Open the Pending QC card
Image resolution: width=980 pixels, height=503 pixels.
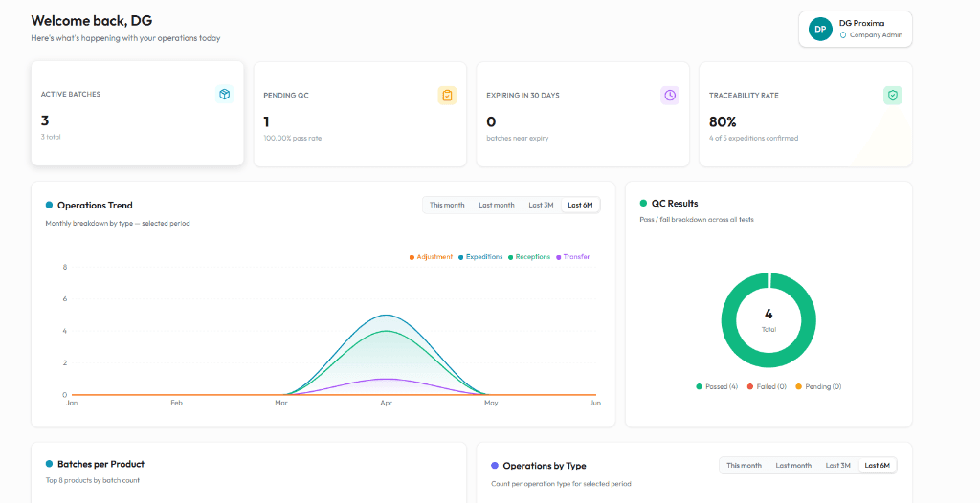pyautogui.click(x=360, y=114)
